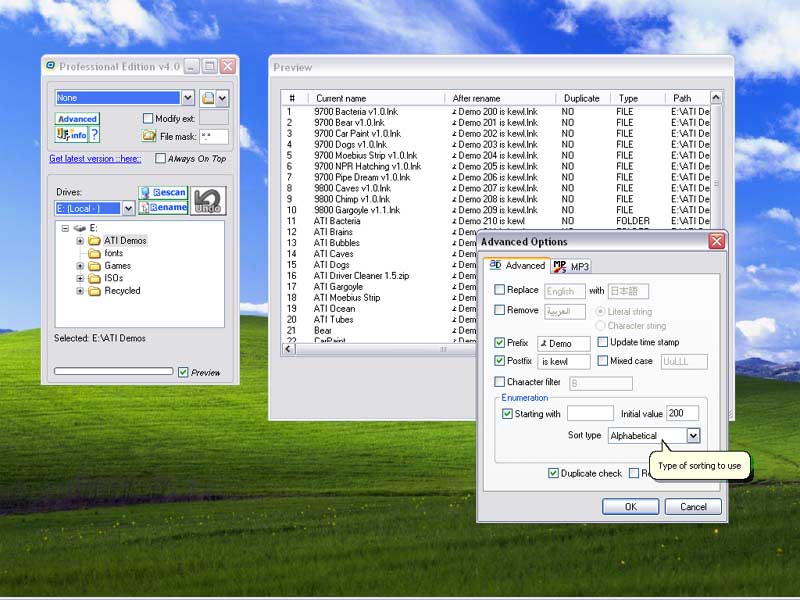The height and width of the screenshot is (600, 800).
Task: Enable the Modify ext checkbox
Action: coord(148,118)
